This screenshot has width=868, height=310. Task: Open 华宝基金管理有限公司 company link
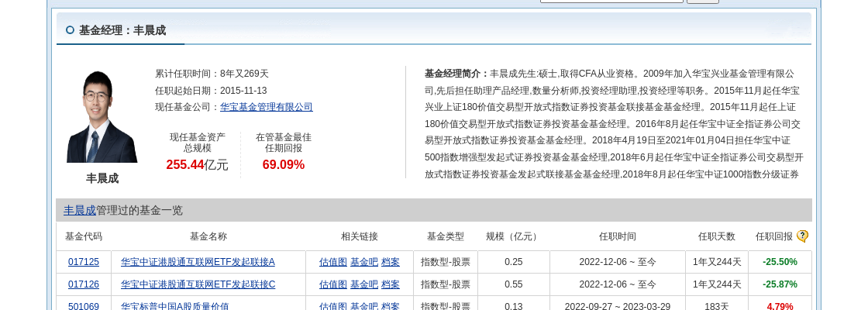pyautogui.click(x=266, y=107)
